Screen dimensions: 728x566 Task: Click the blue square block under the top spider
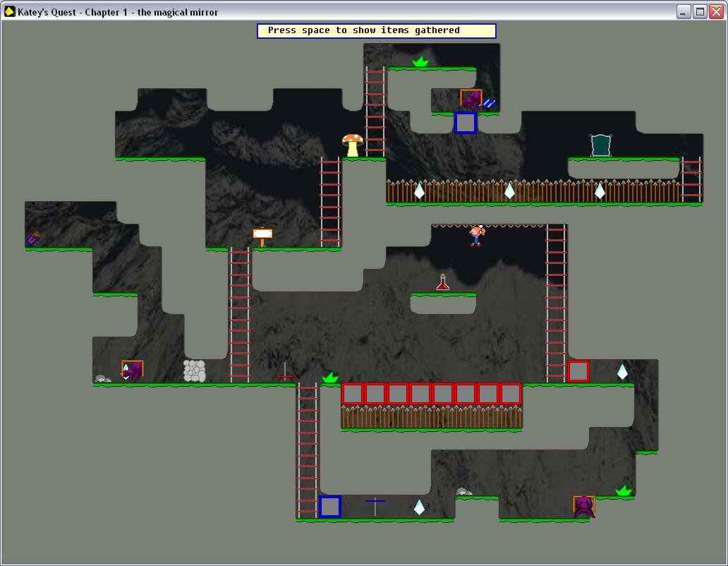465,123
